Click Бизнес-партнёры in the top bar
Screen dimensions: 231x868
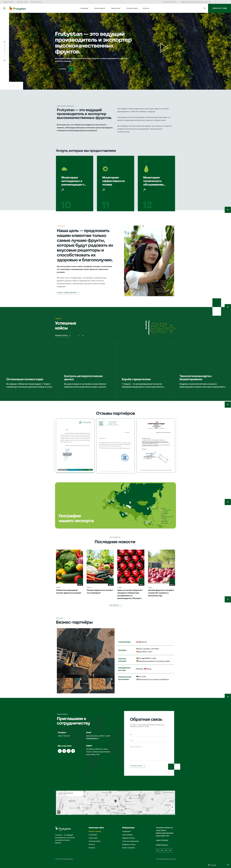36,2
